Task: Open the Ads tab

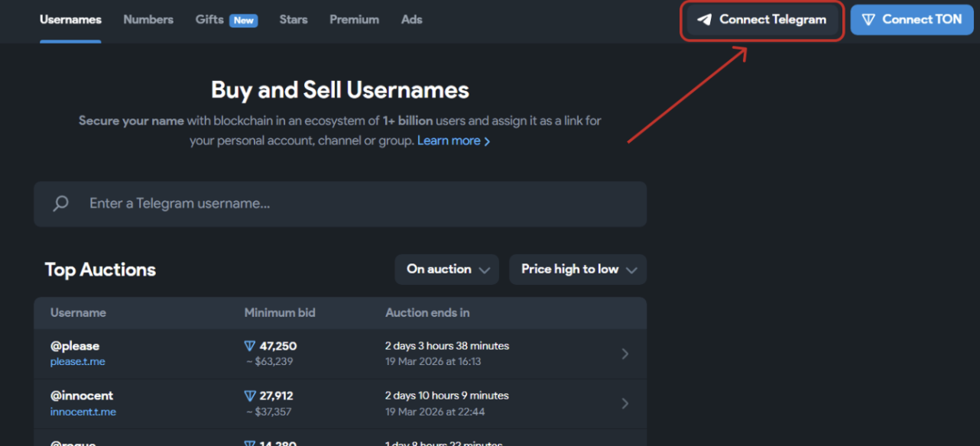Action: tap(411, 20)
